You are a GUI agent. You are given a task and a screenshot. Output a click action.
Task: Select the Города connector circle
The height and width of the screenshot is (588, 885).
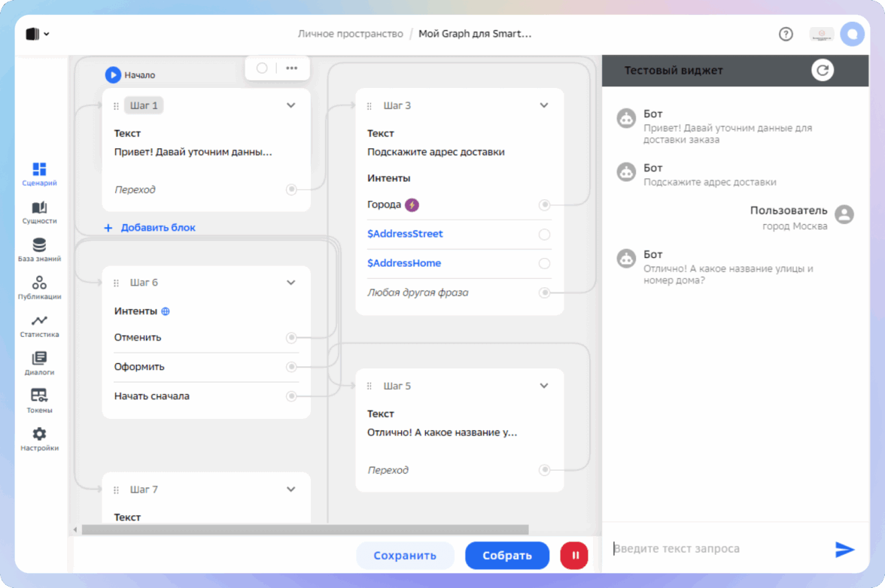click(544, 205)
